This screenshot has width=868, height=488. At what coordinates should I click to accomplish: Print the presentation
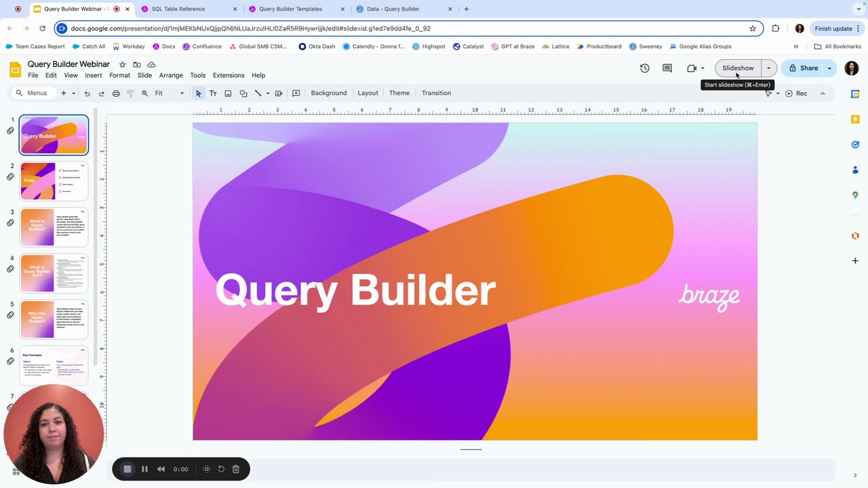tap(116, 93)
